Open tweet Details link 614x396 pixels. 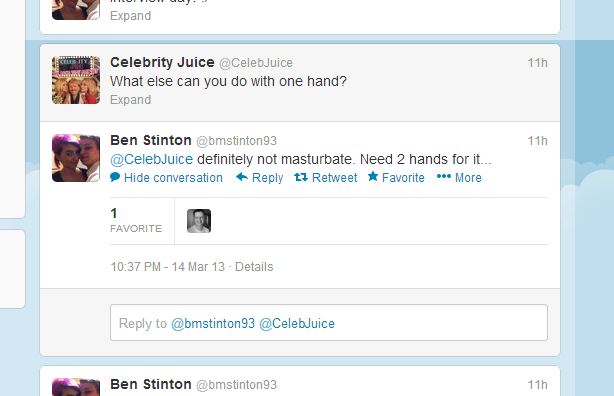pyautogui.click(x=254, y=267)
